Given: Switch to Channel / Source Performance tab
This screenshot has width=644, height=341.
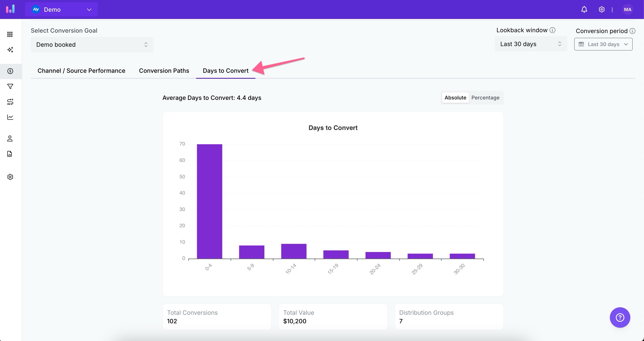Looking at the screenshot, I should [81, 71].
